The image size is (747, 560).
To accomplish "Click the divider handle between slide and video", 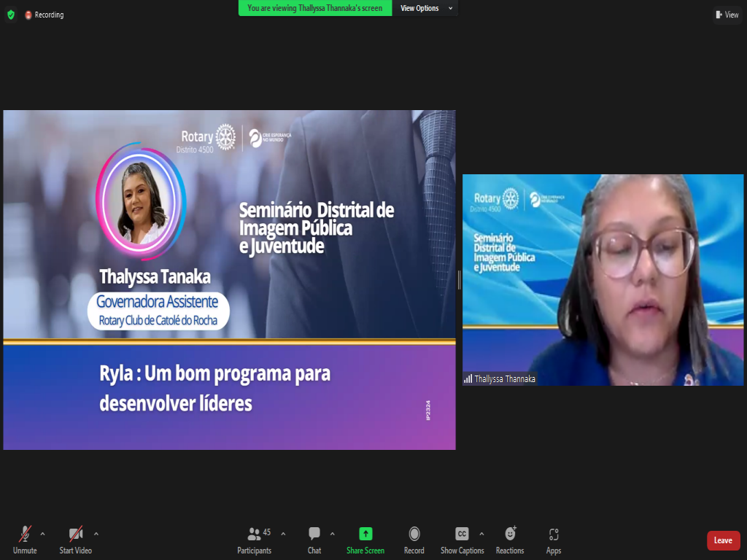I will (x=459, y=279).
